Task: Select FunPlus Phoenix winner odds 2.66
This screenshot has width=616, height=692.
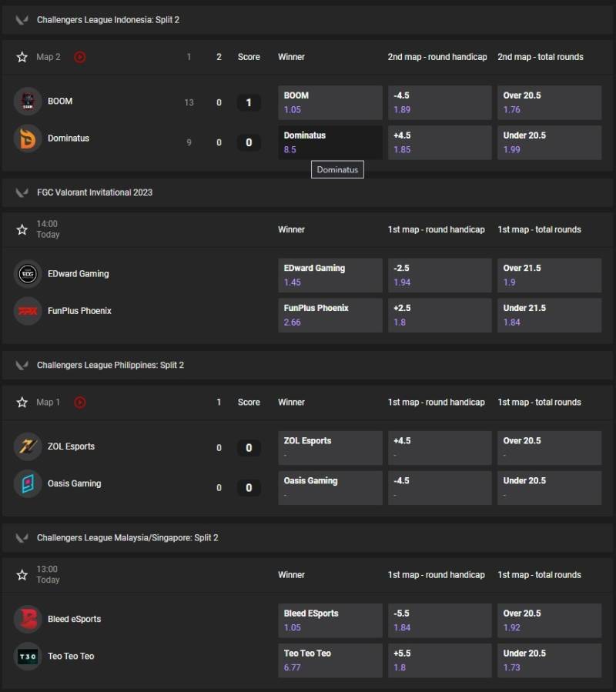Action: (x=330, y=315)
